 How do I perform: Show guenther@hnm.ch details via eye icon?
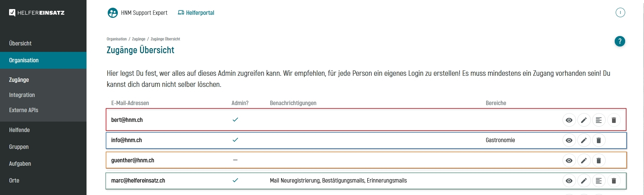click(x=569, y=161)
